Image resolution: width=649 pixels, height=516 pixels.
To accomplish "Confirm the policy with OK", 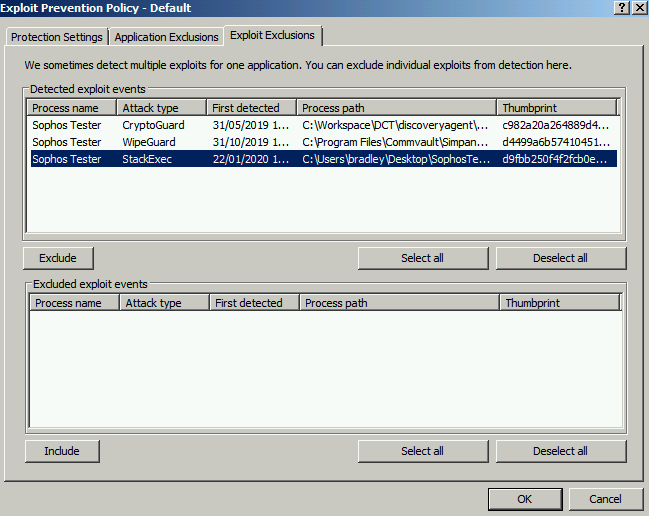I will point(525,499).
